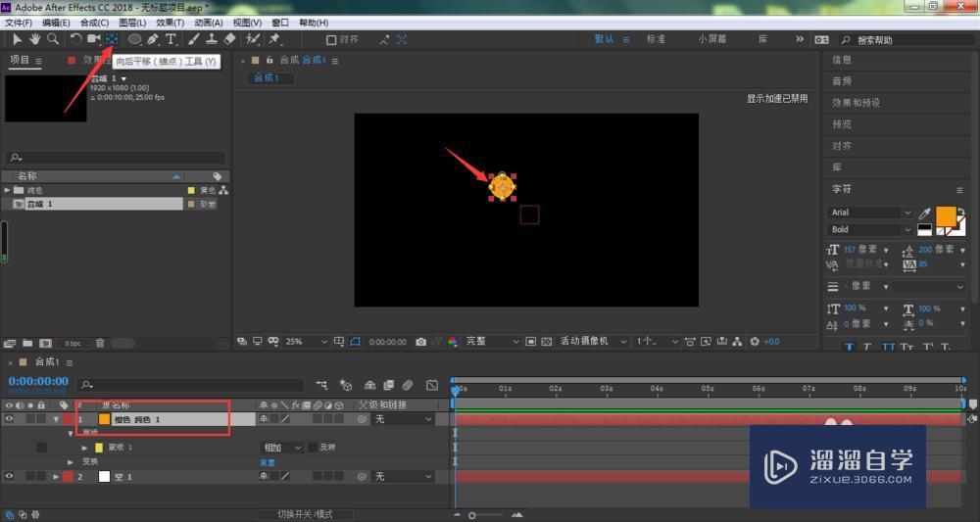Toggle layer switches pane icon at timeline bottom
This screenshot has width=980, height=522.
click(10, 515)
